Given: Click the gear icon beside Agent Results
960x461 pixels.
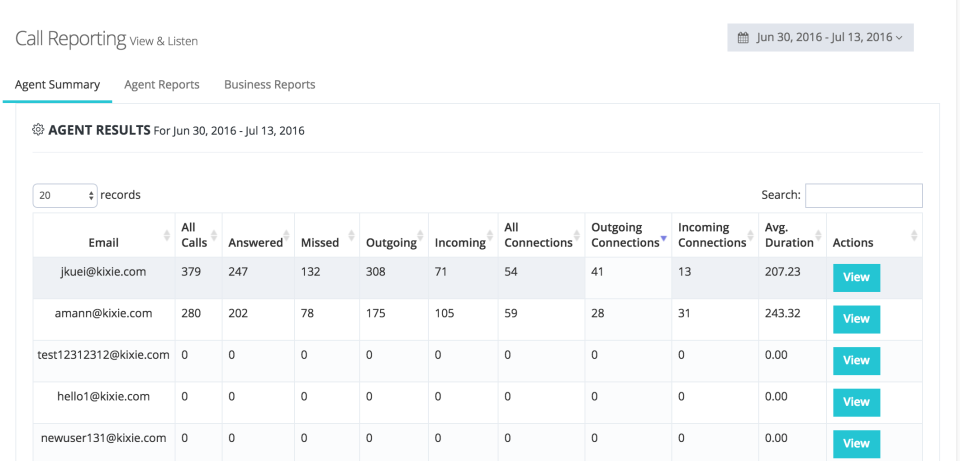Looking at the screenshot, I should (38, 130).
